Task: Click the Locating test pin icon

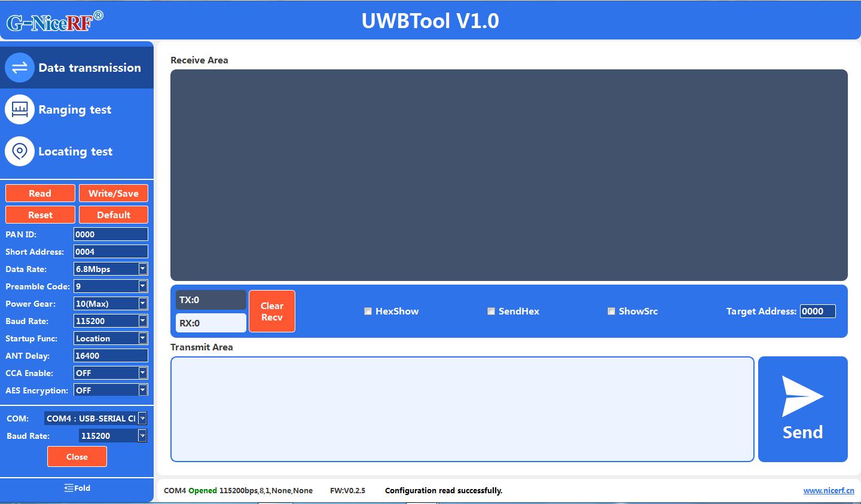Action: pyautogui.click(x=20, y=151)
